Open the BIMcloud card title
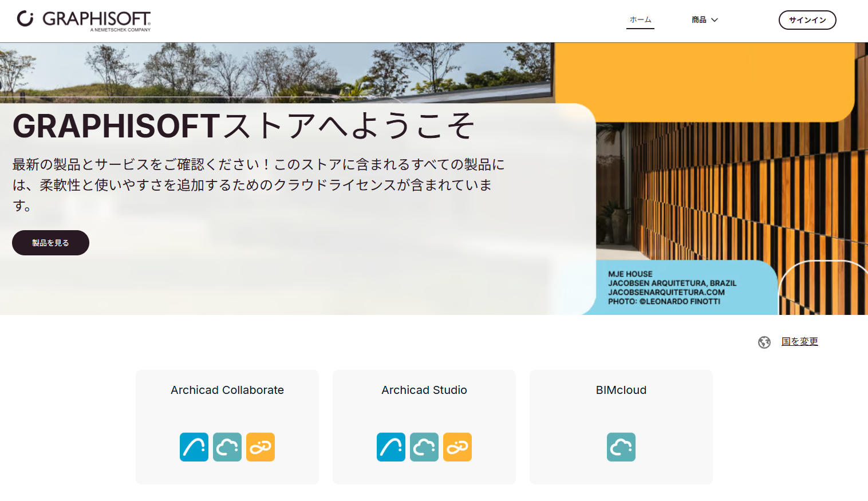The height and width of the screenshot is (501, 868). pyautogui.click(x=621, y=390)
